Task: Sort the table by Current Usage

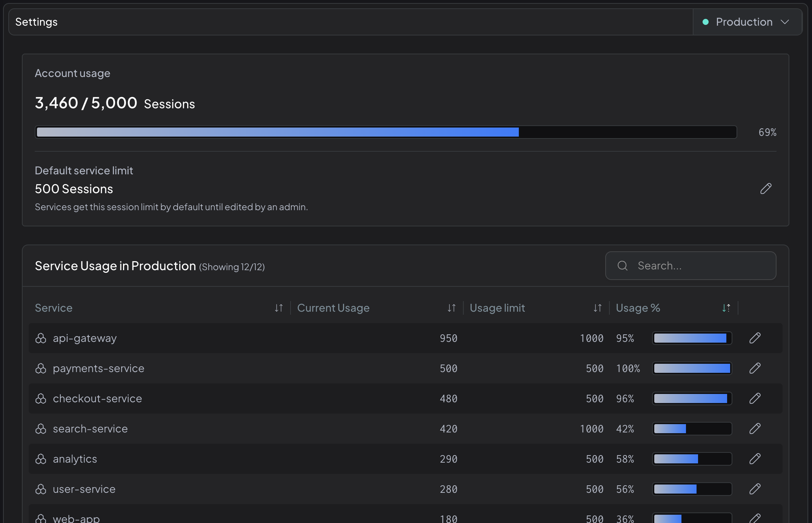Action: [451, 308]
